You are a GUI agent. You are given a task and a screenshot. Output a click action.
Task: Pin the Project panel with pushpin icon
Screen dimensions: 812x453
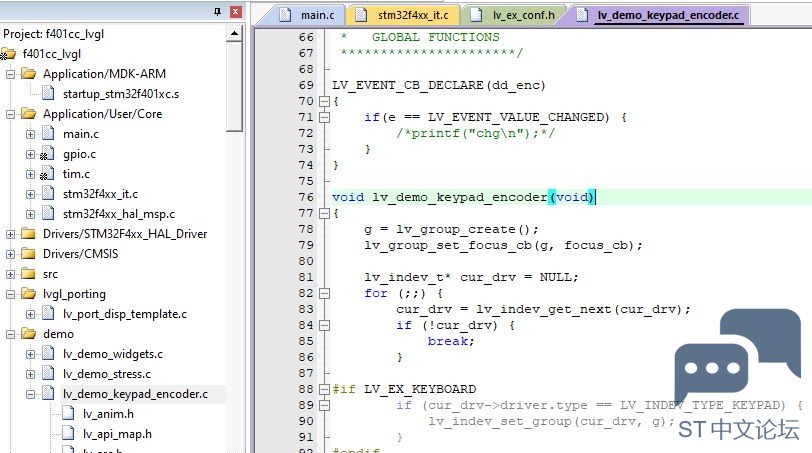[x=218, y=11]
